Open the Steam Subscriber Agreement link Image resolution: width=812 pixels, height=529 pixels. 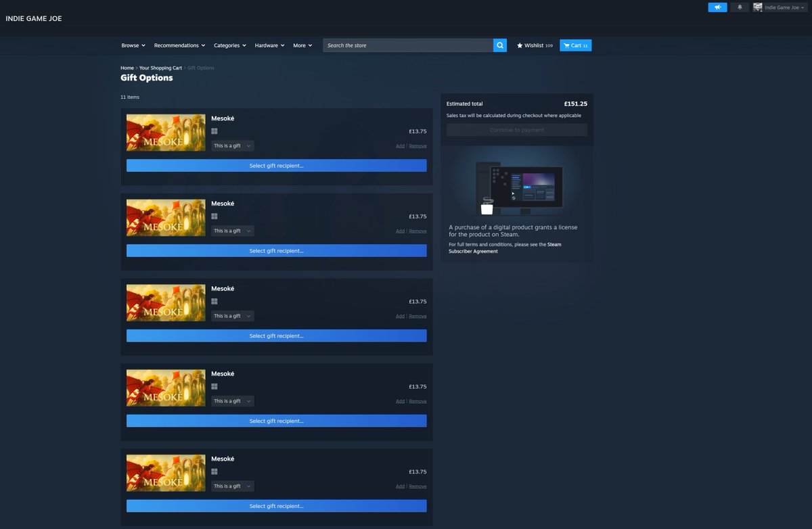point(505,248)
